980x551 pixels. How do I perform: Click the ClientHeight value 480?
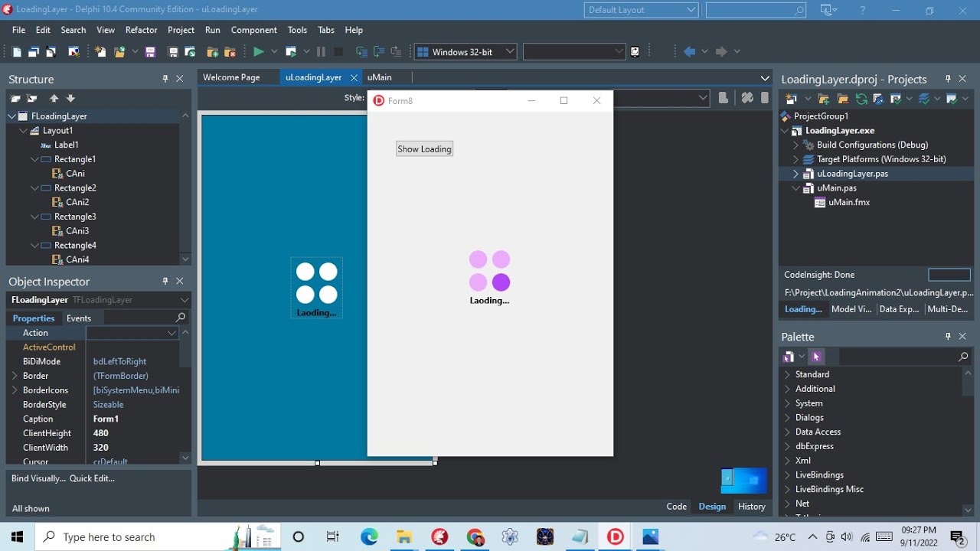point(101,433)
